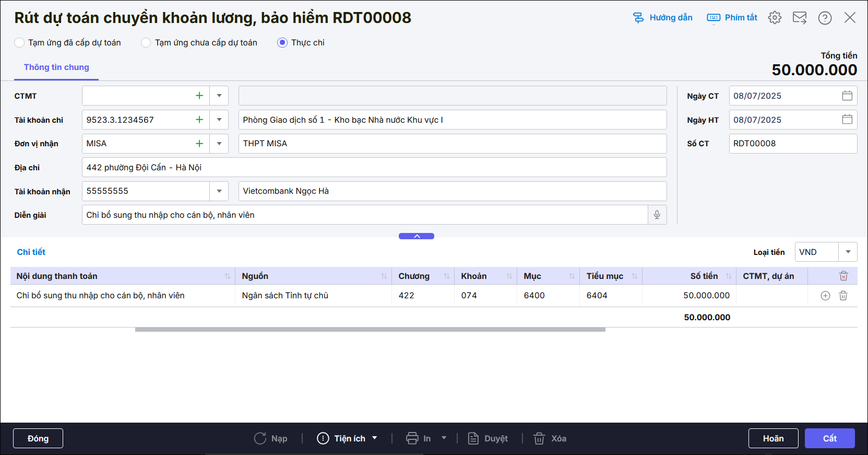Open the Ngày CT calendar picker
Screen dimensions: 868x455
pos(847,96)
